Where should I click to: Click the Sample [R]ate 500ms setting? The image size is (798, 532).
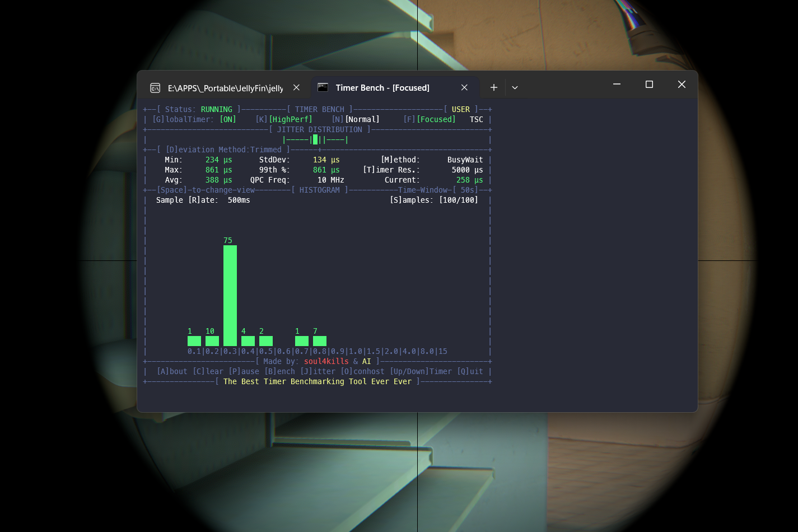pos(203,200)
